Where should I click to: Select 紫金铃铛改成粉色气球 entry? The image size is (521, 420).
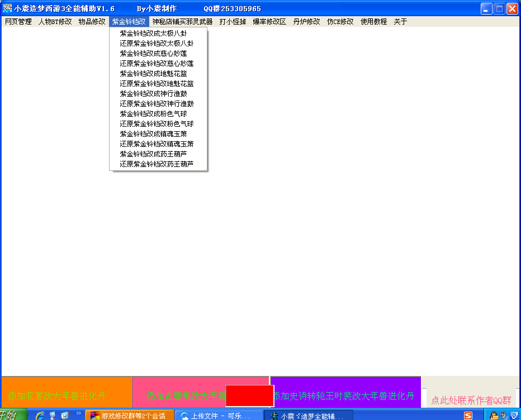tap(153, 114)
